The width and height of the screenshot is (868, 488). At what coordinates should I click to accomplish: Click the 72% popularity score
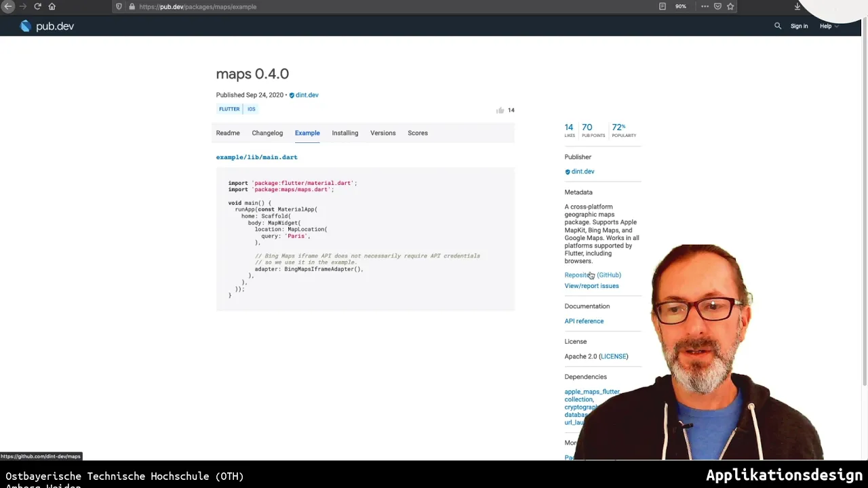[623, 129]
